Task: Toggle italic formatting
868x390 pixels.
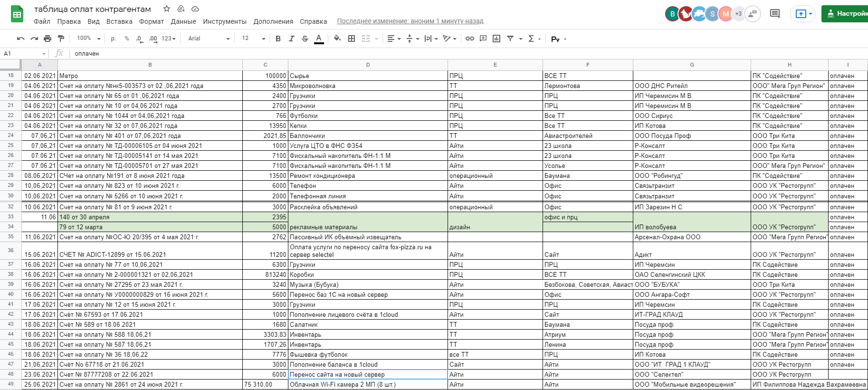Action: click(x=291, y=39)
